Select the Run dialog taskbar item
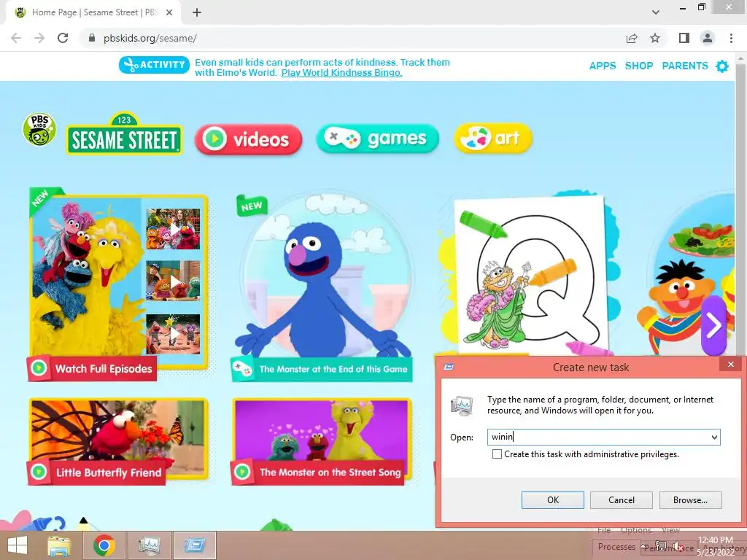 (x=194, y=545)
